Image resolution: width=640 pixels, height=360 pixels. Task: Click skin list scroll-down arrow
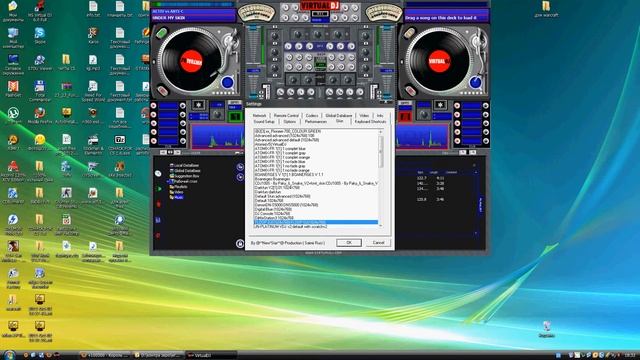381,225
